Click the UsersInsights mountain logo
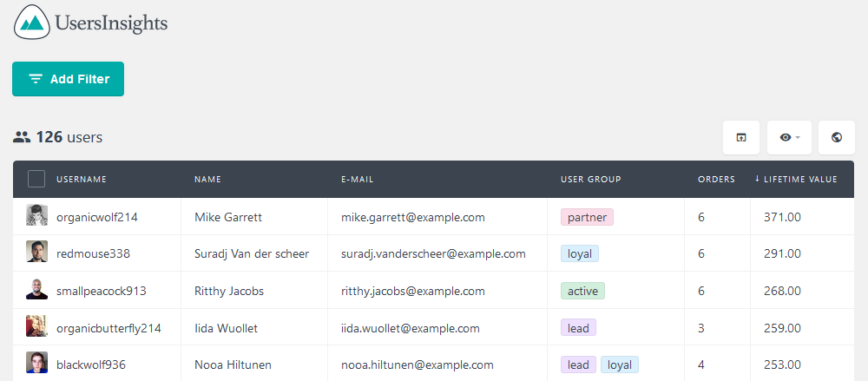The height and width of the screenshot is (381, 868). pyautogui.click(x=33, y=23)
